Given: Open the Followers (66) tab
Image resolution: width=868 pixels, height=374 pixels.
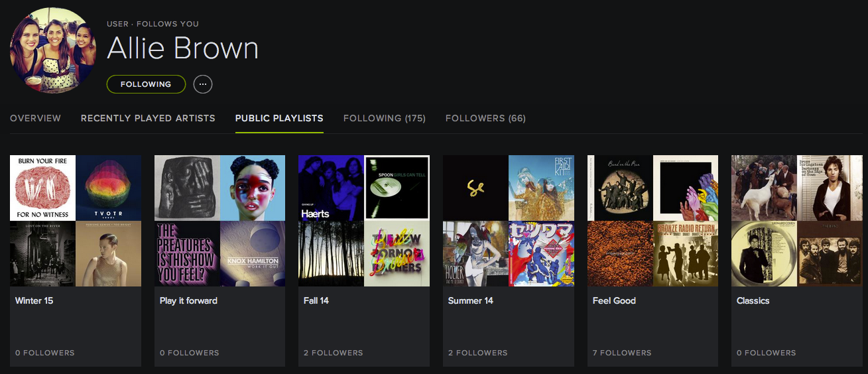Looking at the screenshot, I should pos(485,118).
